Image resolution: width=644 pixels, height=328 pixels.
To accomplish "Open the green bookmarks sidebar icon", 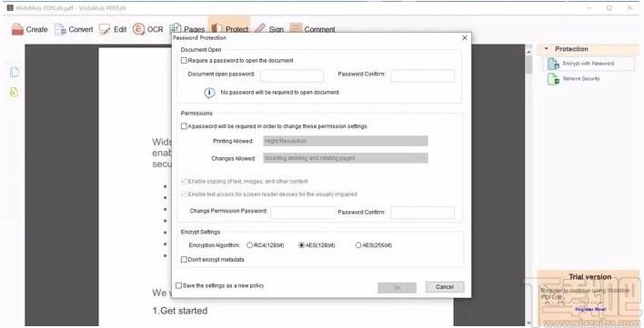I will 15,92.
